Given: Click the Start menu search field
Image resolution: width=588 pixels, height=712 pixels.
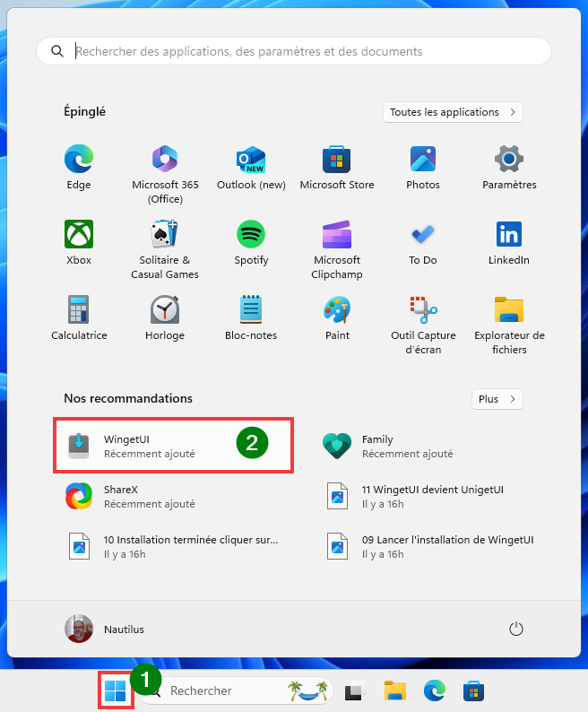Looking at the screenshot, I should 294,52.
